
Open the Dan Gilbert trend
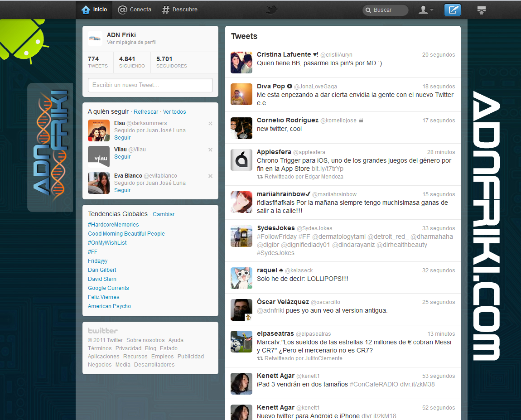click(x=102, y=270)
